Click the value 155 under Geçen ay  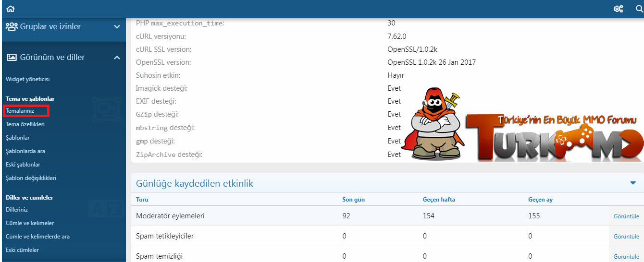[534, 216]
